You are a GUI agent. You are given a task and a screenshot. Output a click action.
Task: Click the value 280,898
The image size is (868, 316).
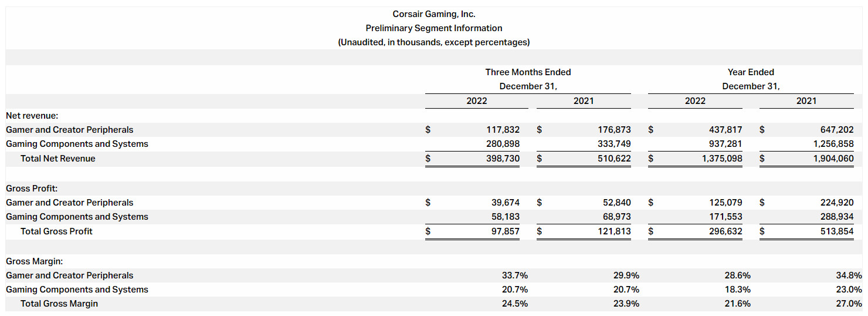tap(501, 144)
